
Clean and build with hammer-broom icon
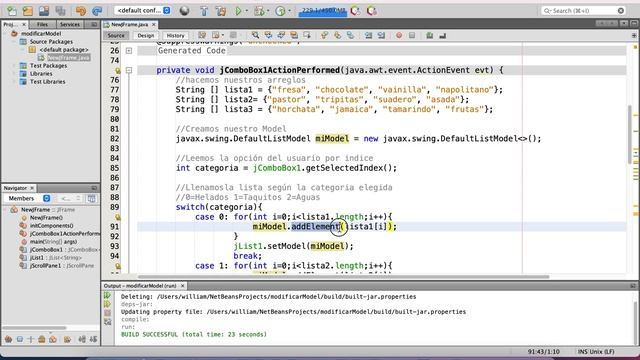point(221,11)
